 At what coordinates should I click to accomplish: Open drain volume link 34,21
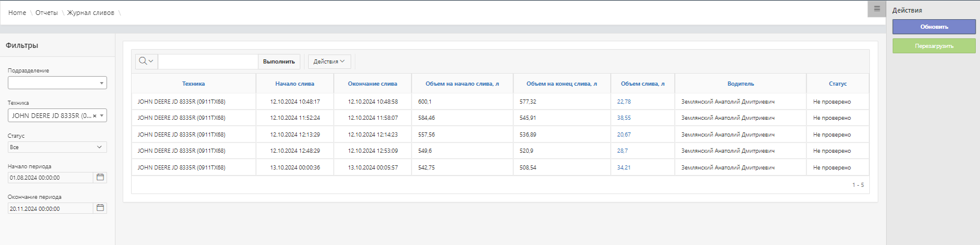click(x=623, y=168)
